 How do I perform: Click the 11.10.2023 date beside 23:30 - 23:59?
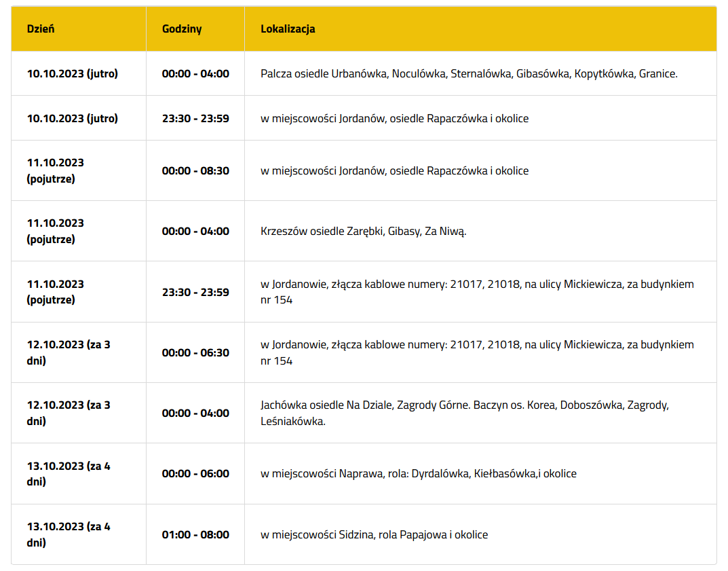click(x=55, y=292)
